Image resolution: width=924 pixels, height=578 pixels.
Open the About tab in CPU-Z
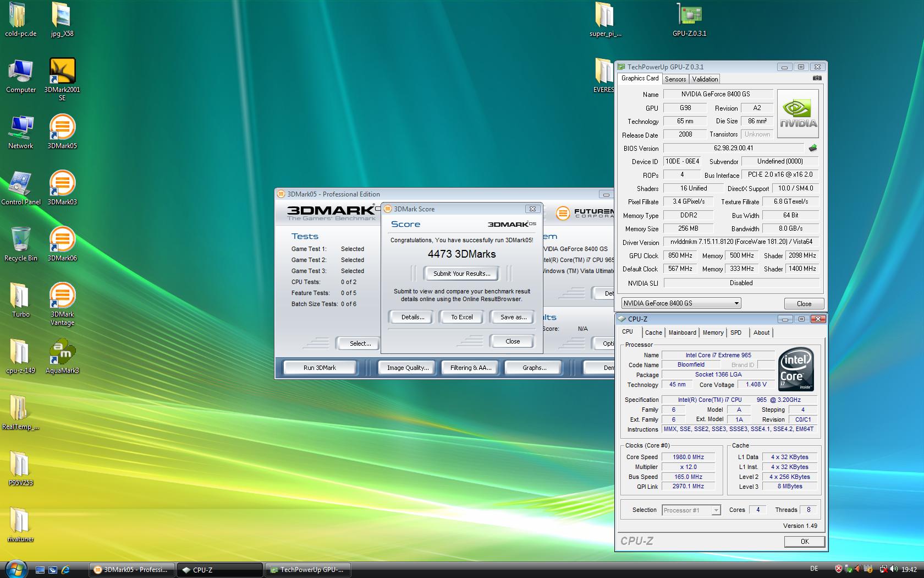761,332
